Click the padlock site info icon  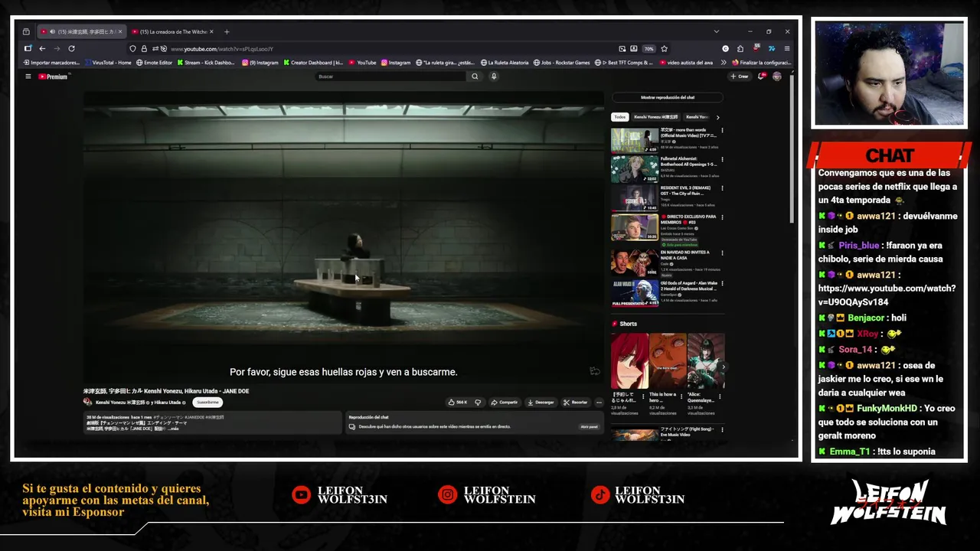coord(144,48)
